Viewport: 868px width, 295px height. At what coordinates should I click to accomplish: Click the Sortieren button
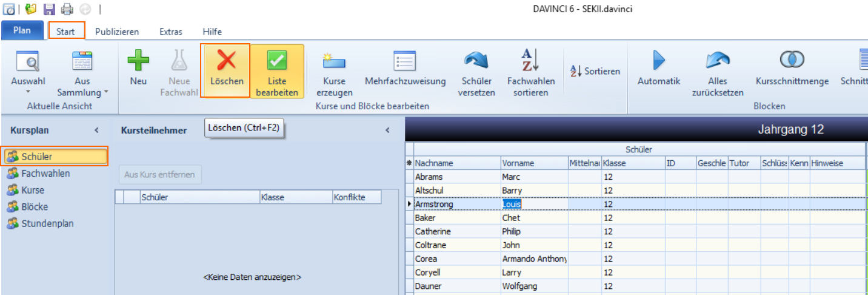(x=595, y=72)
